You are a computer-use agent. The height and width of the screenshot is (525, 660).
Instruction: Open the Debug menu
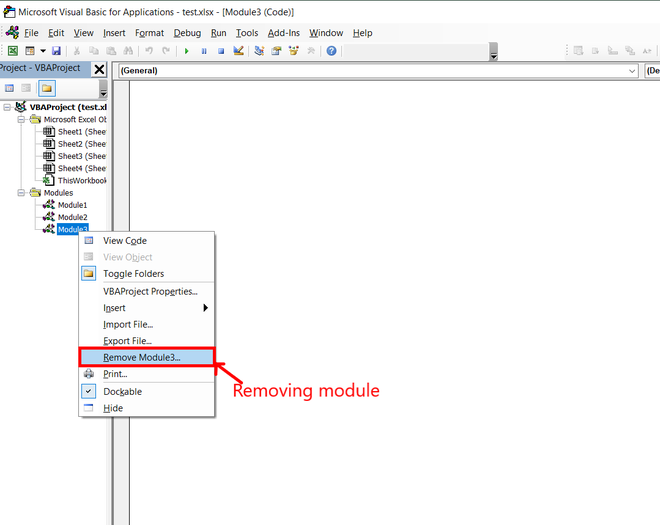tap(187, 33)
